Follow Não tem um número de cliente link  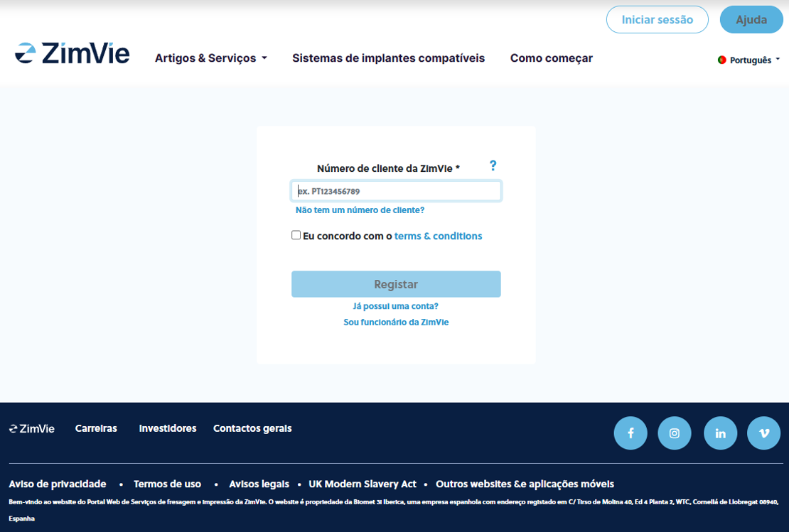click(x=360, y=210)
